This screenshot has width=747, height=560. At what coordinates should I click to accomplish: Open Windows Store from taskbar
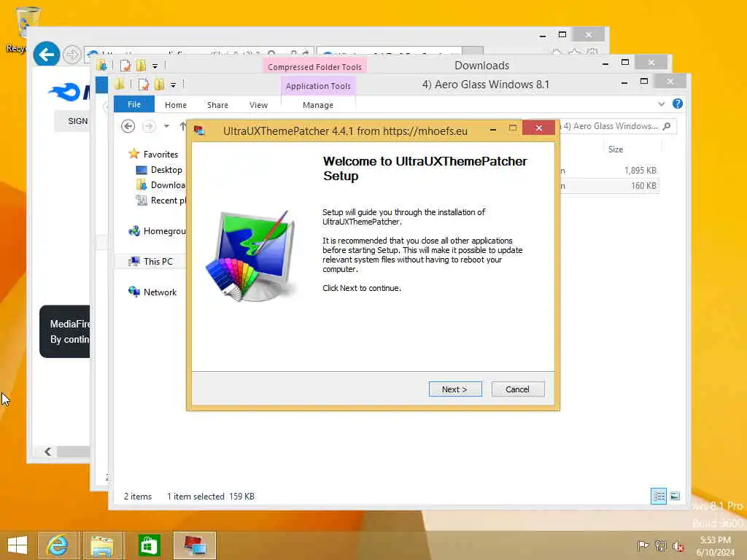point(149,545)
